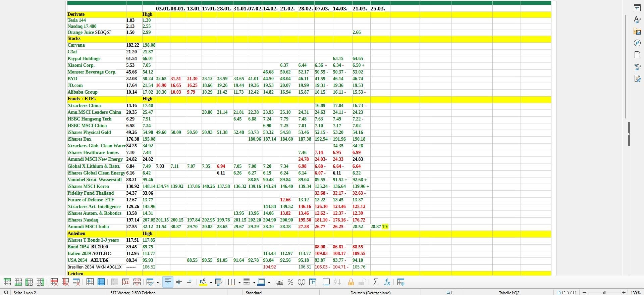Collapse the sidebar with the hide handle
The width and height of the screenshot is (644, 295).
pyautogui.click(x=629, y=134)
